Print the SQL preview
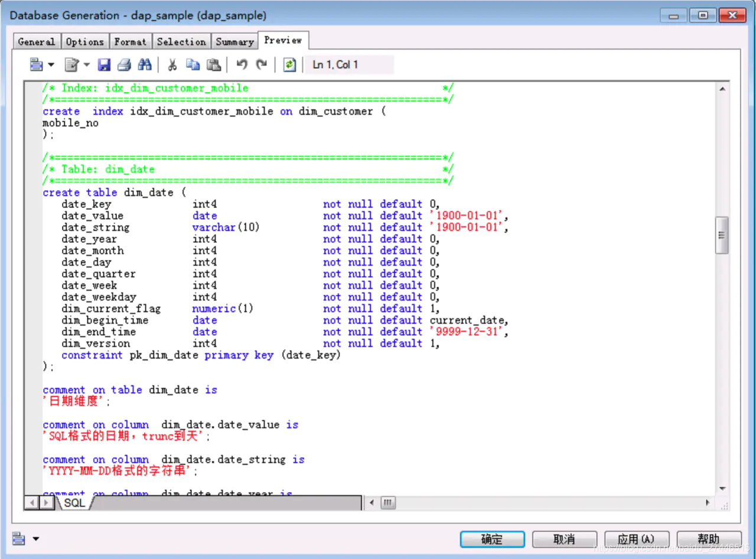 click(x=124, y=64)
